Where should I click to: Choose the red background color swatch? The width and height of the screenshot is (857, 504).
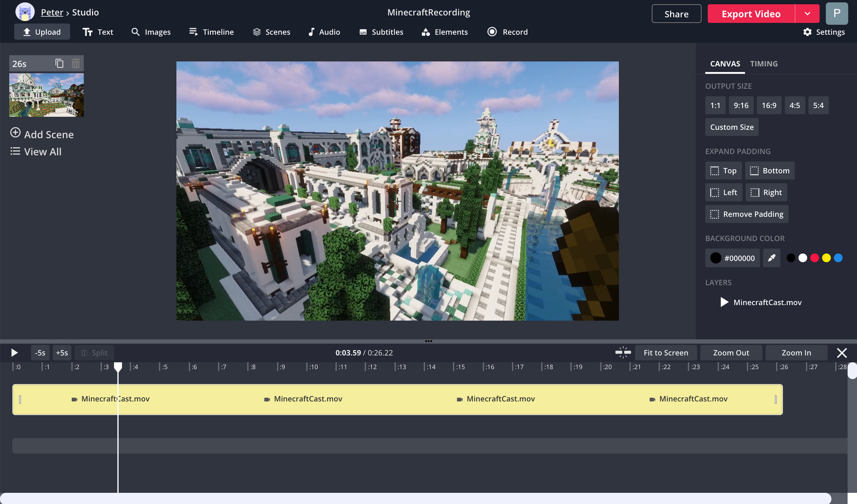click(x=815, y=258)
